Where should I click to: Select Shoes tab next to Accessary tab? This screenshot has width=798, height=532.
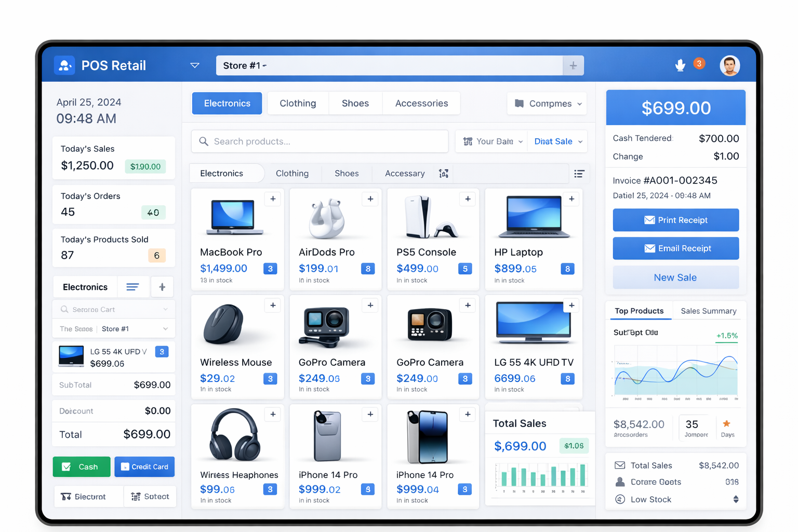click(x=347, y=174)
